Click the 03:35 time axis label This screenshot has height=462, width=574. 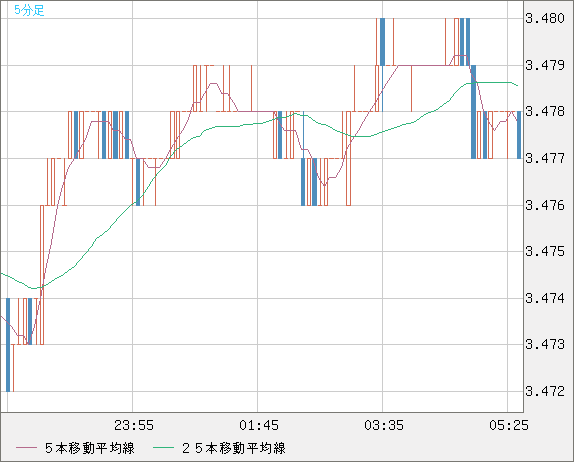coord(384,425)
